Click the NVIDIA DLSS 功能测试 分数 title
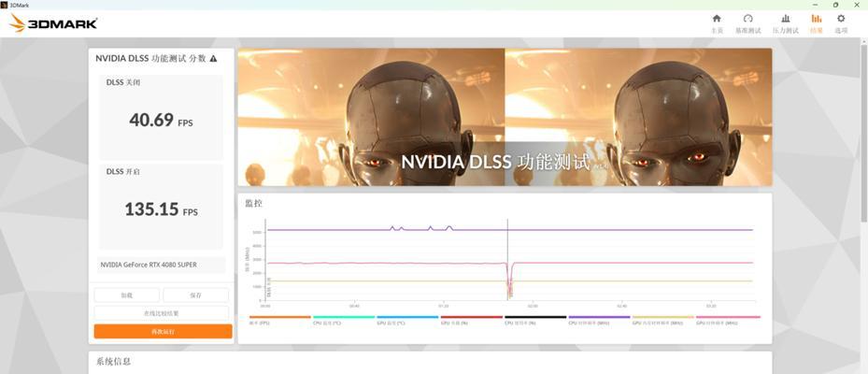 click(150, 58)
